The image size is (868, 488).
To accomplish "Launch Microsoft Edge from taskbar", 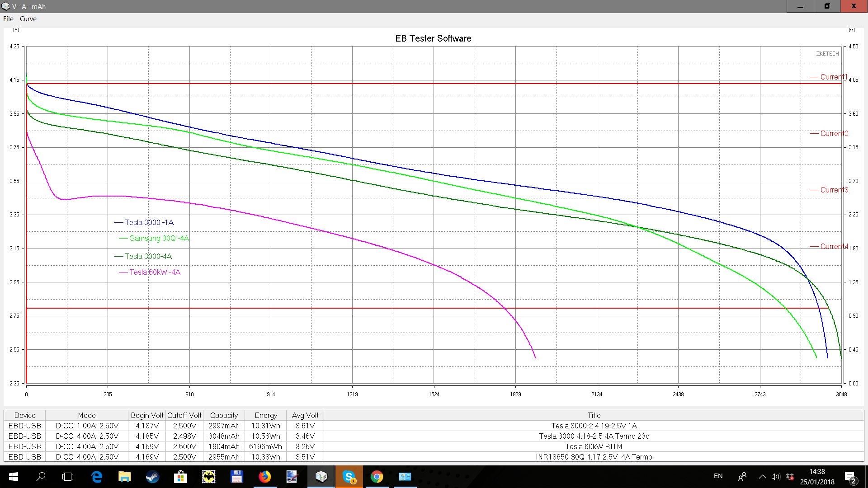I will (97, 477).
